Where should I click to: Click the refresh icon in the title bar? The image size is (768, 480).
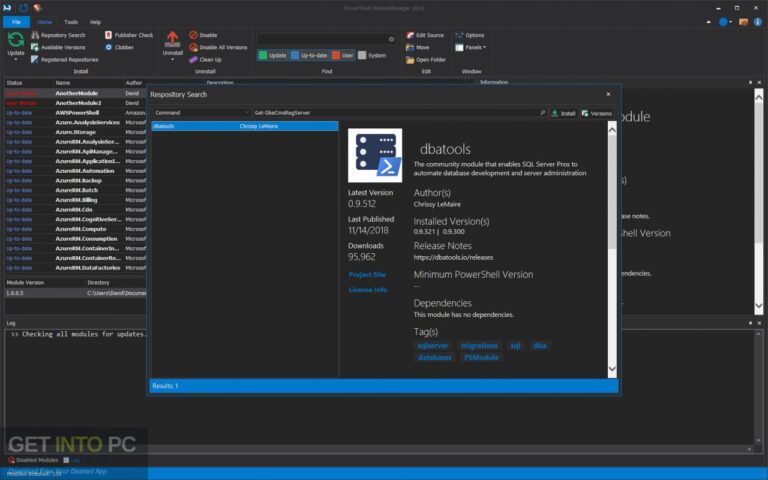(23, 8)
